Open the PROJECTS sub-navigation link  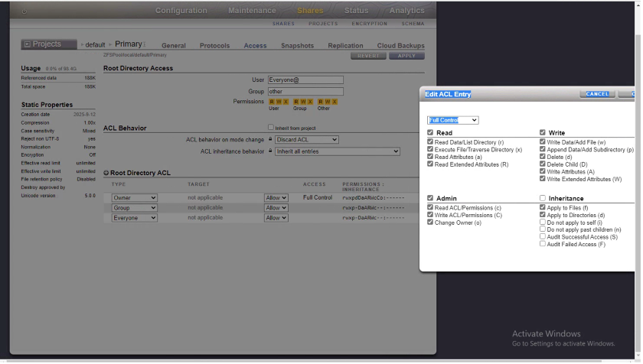tap(324, 24)
